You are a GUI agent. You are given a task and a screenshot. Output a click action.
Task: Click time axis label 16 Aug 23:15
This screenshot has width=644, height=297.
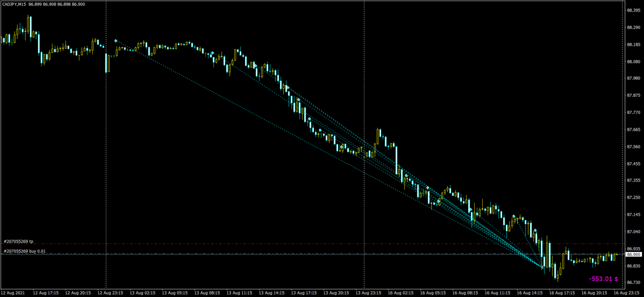pos(626,293)
